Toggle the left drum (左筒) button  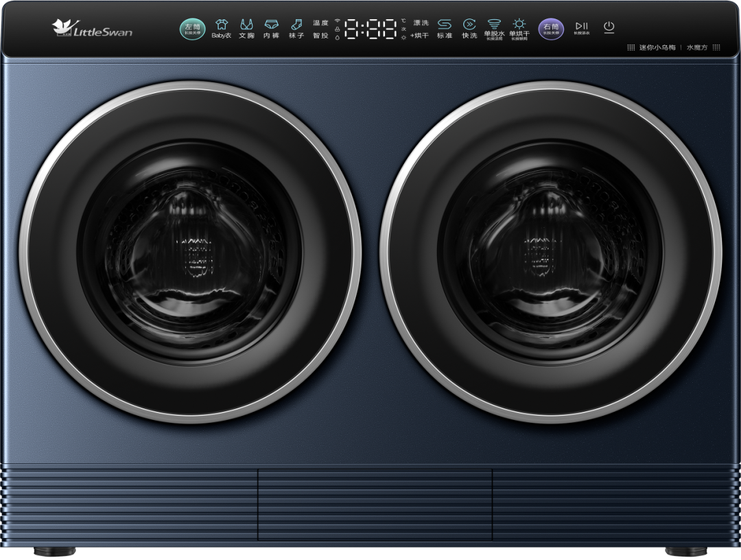coord(191,29)
